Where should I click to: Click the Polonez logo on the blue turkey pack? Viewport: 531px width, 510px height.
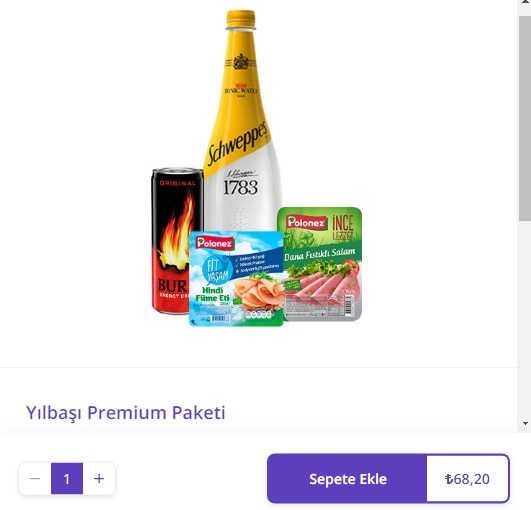pyautogui.click(x=215, y=243)
